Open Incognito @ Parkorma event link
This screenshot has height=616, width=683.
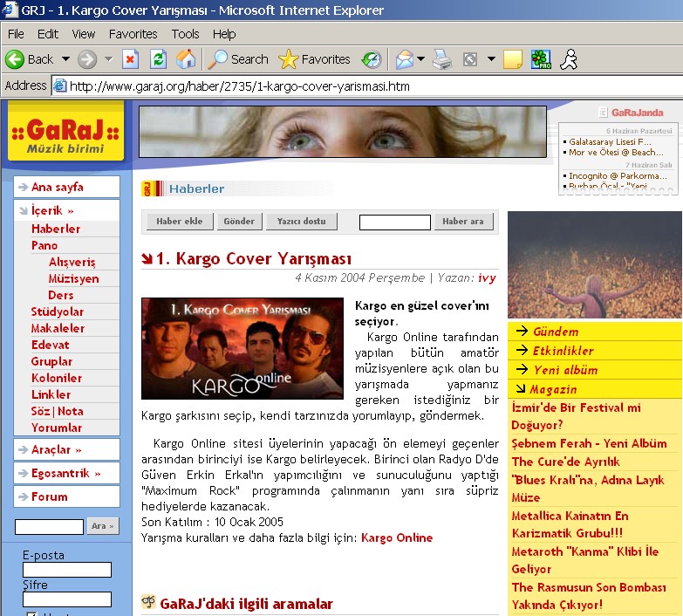618,176
